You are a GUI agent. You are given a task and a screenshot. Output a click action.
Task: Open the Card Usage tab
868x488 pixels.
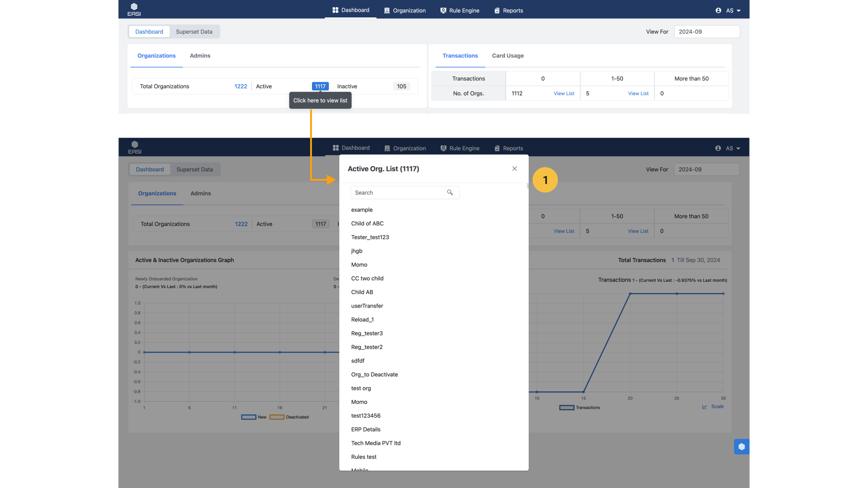[x=508, y=55]
